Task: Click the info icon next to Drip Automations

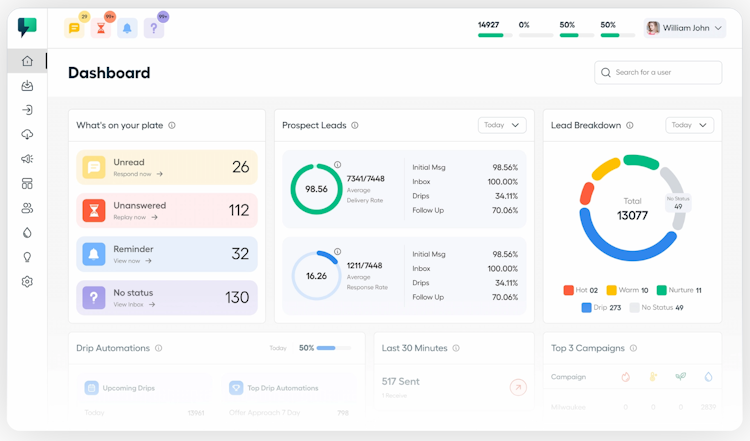Action: click(159, 348)
